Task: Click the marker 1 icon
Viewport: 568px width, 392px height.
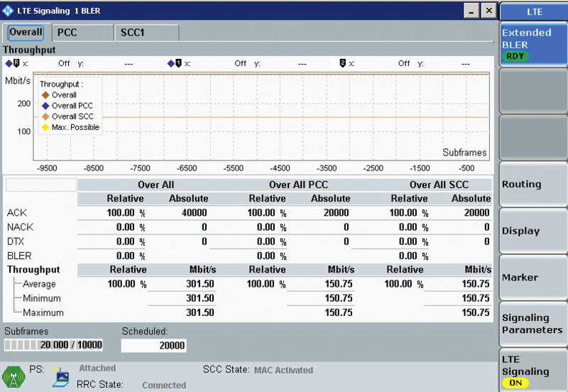Action: point(178,63)
